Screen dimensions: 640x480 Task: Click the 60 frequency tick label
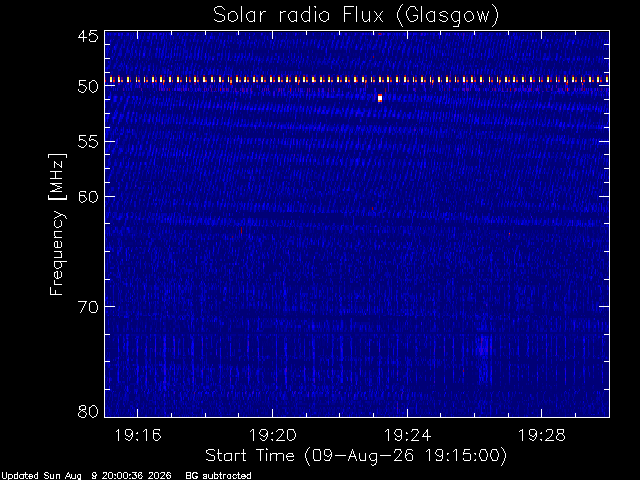[88, 197]
